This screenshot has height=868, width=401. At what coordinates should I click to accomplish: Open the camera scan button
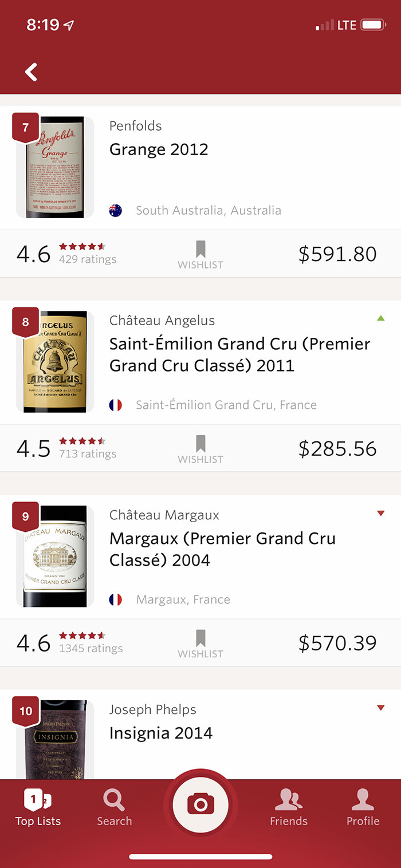click(200, 805)
